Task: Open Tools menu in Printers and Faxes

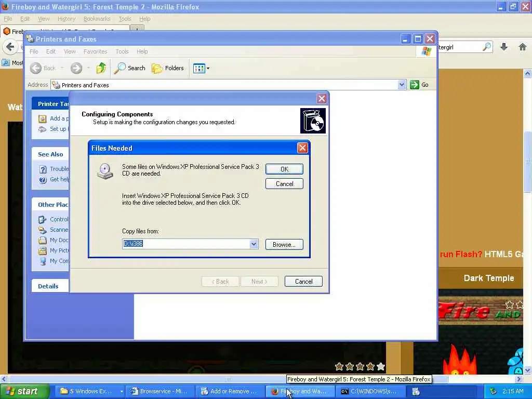Action: click(122, 51)
